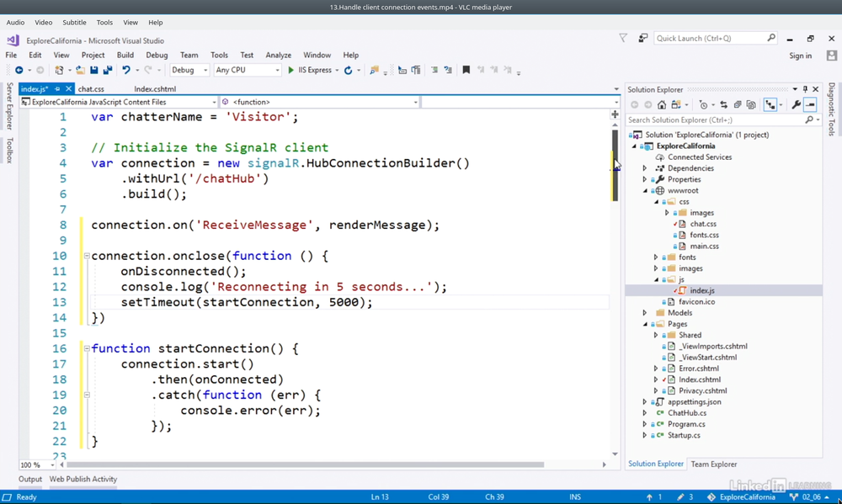Viewport: 842px width, 504px height.
Task: Open the Debug menu
Action: tap(157, 56)
